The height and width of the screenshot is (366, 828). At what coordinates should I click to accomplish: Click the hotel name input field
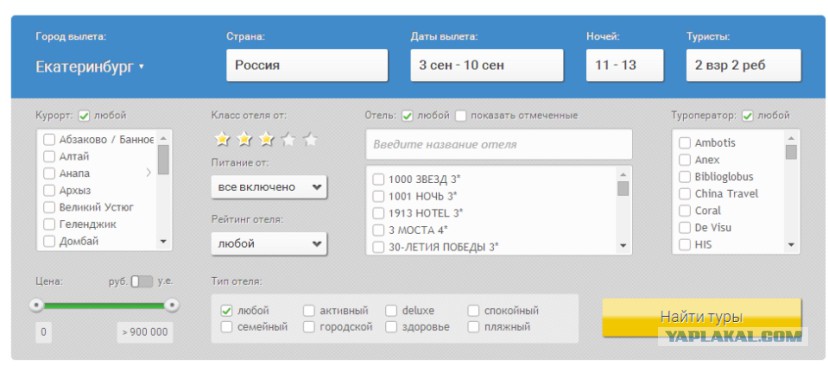point(499,144)
